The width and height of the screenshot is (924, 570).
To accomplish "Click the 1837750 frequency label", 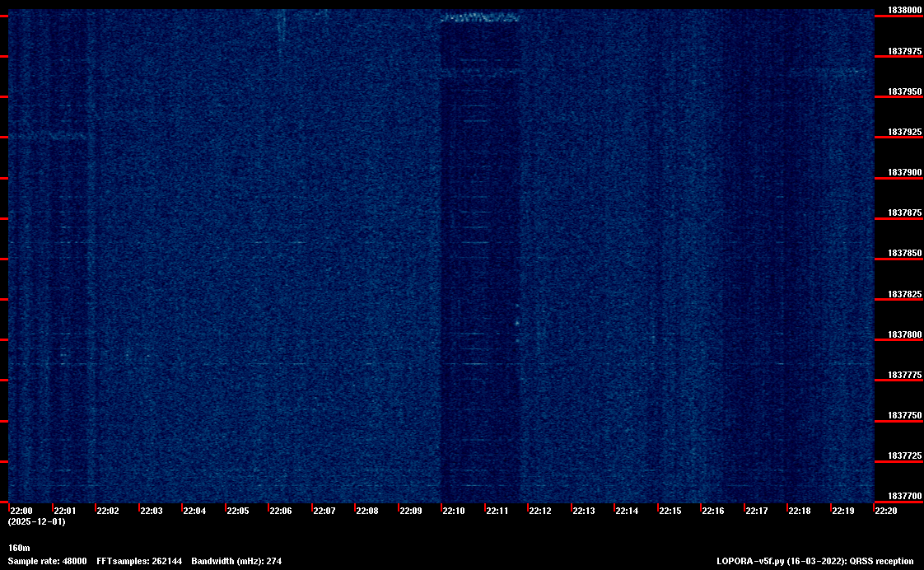I will click(x=904, y=416).
